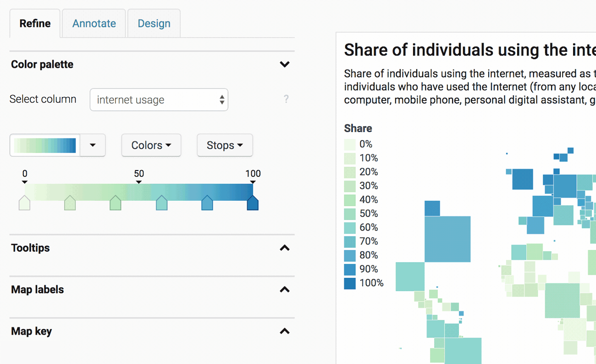Open the Stops dropdown
Viewport: 596px width, 364px height.
[x=225, y=145]
